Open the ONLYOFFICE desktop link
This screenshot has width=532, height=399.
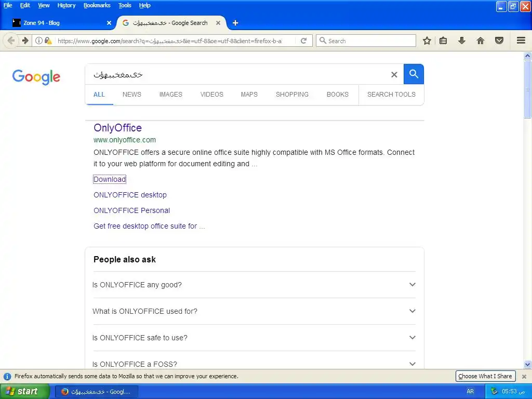[x=130, y=195]
